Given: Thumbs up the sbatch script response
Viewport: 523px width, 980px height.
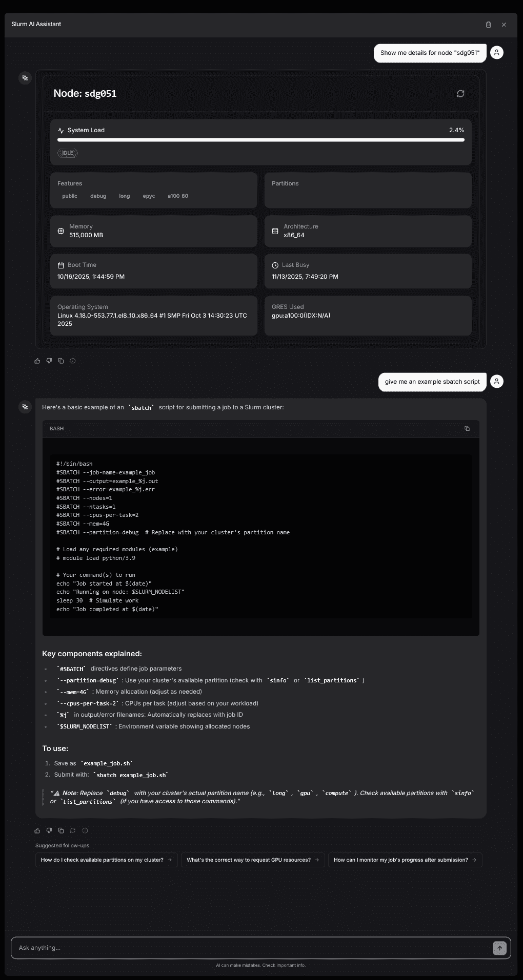Looking at the screenshot, I should [37, 830].
